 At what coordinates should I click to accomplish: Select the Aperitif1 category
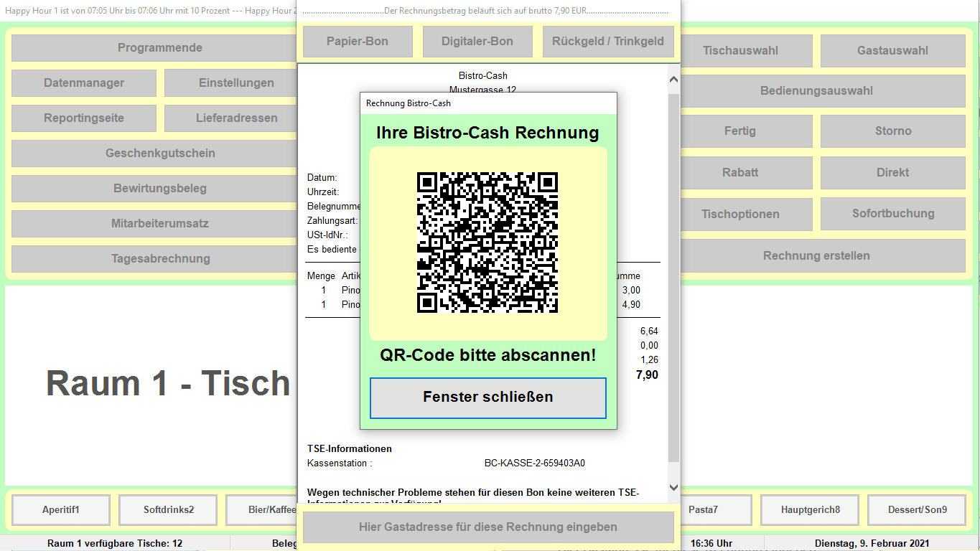(x=61, y=510)
